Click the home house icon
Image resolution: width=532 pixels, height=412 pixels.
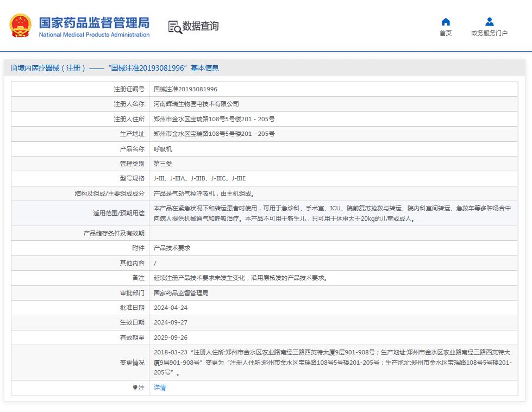pyautogui.click(x=446, y=22)
